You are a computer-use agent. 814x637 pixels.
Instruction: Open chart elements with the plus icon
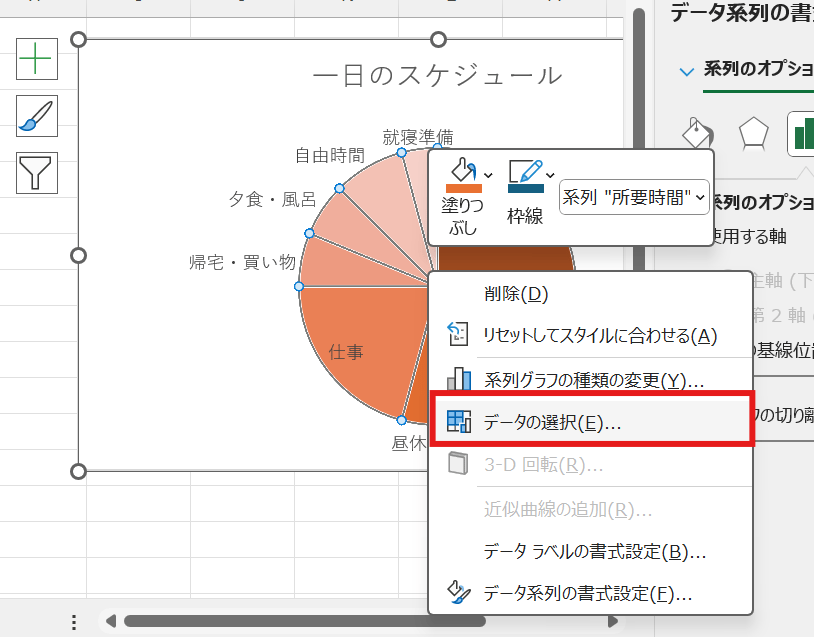coord(37,59)
